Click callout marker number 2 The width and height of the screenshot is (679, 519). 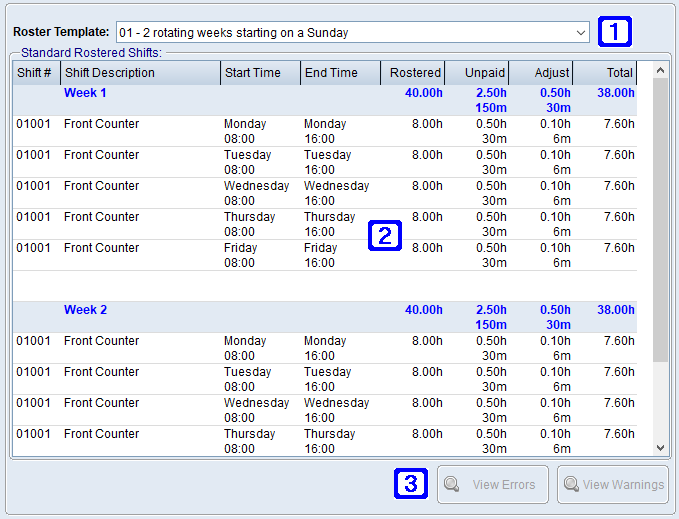[x=386, y=235]
